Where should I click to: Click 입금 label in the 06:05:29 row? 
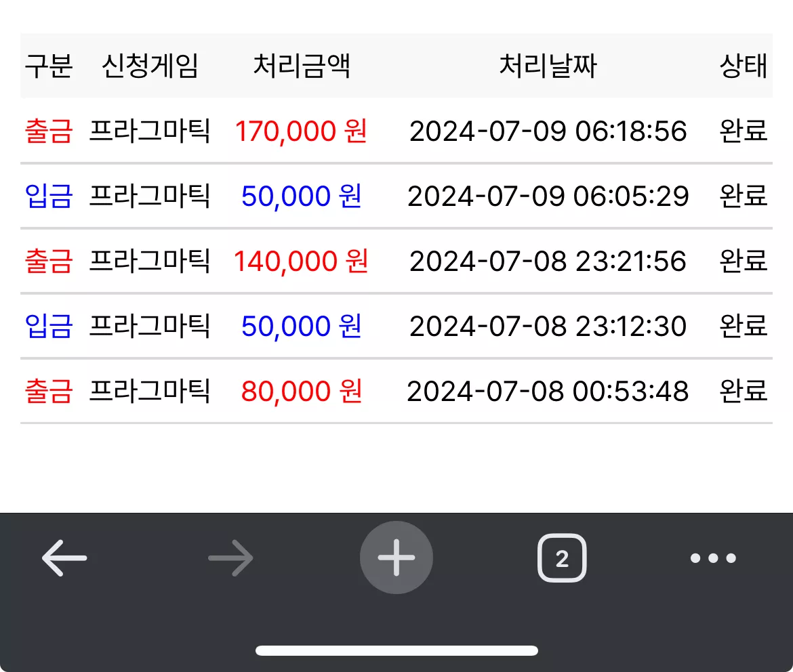pyautogui.click(x=49, y=196)
